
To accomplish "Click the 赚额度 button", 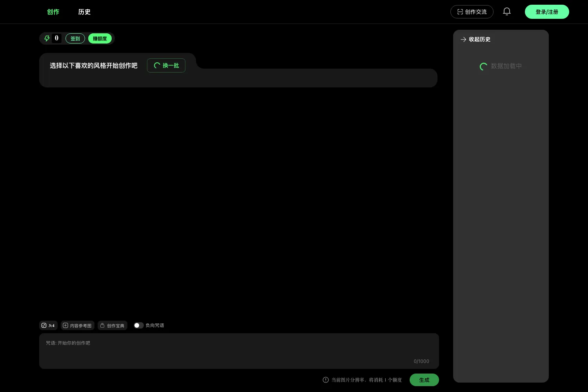I will 100,38.
